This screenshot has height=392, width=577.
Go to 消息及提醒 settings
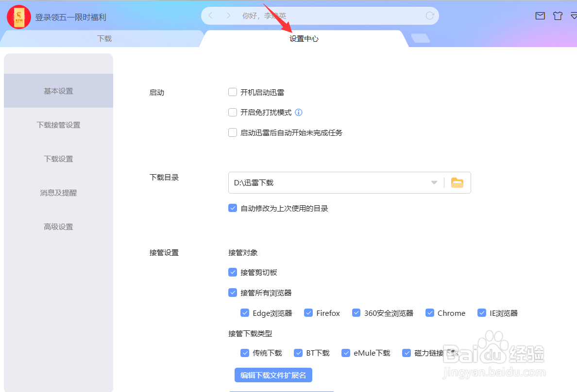[x=58, y=193]
